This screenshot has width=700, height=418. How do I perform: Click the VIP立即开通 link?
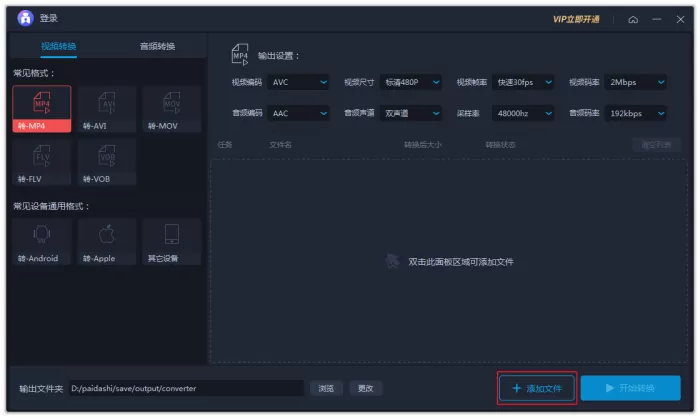click(576, 19)
